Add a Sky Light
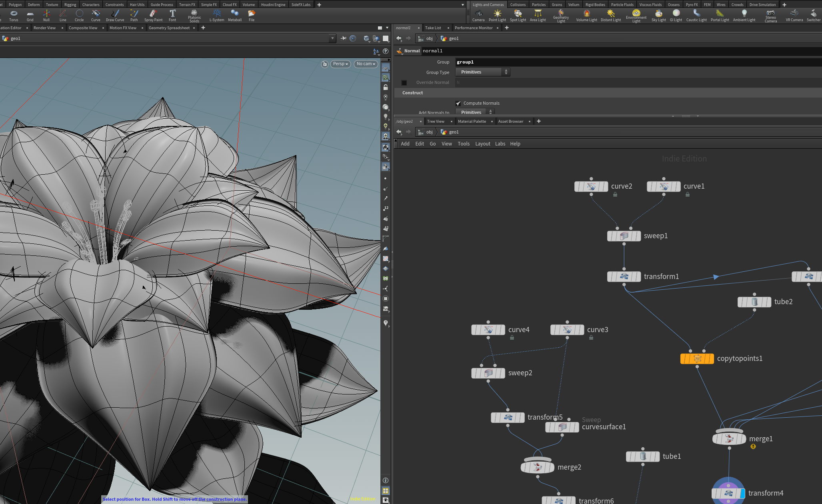Screen dimensions: 822x504 (658, 16)
